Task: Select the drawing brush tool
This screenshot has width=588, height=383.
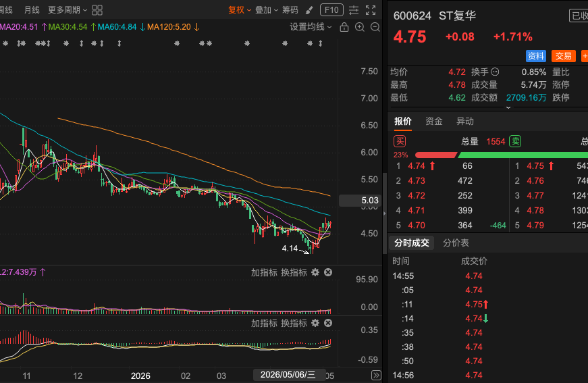Action: click(x=309, y=10)
